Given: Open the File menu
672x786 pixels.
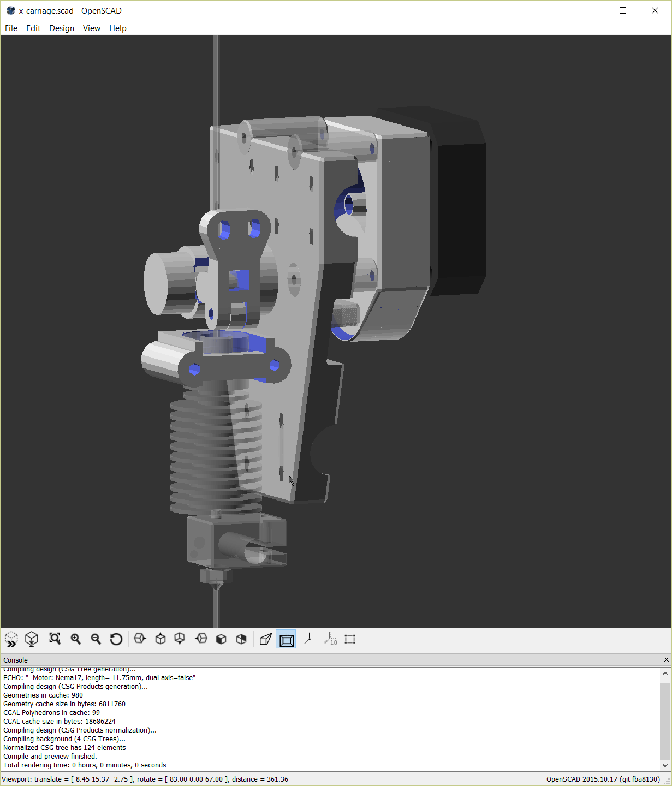Looking at the screenshot, I should coord(11,28).
